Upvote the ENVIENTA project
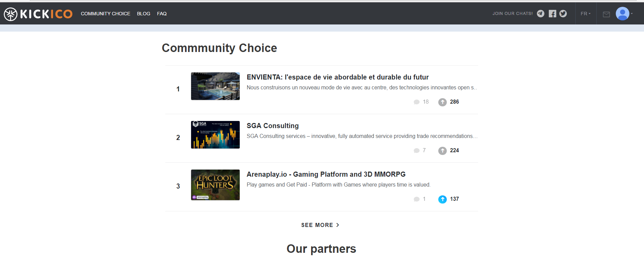Screen dimensions: 644x263 [x=442, y=102]
